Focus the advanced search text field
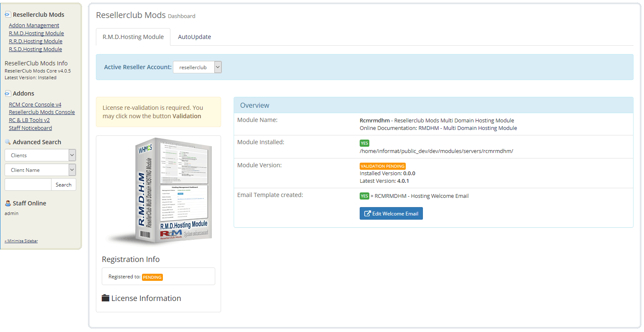Screen dimensions: 644x332 coord(28,184)
